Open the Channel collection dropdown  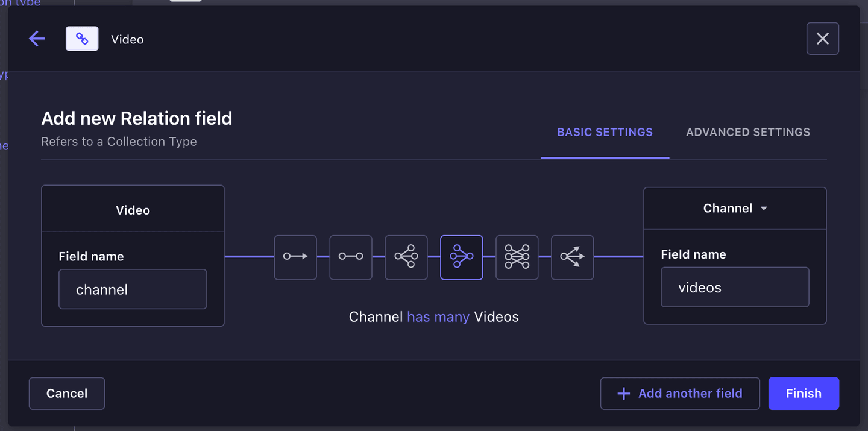click(x=735, y=208)
